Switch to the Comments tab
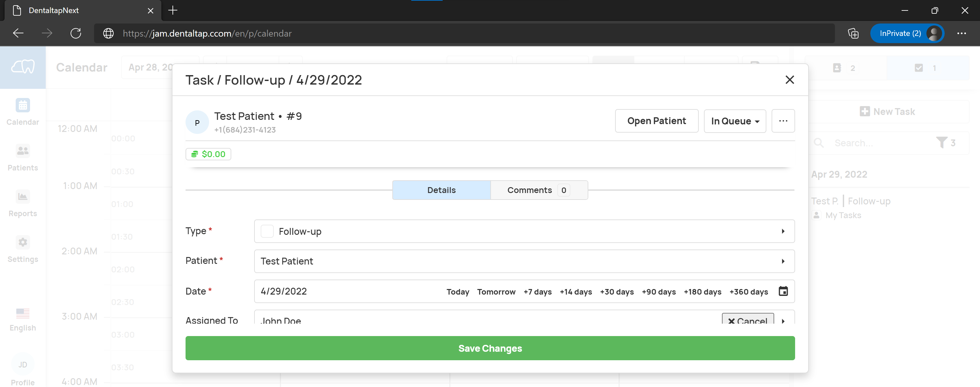This screenshot has width=980, height=387. coord(539,190)
